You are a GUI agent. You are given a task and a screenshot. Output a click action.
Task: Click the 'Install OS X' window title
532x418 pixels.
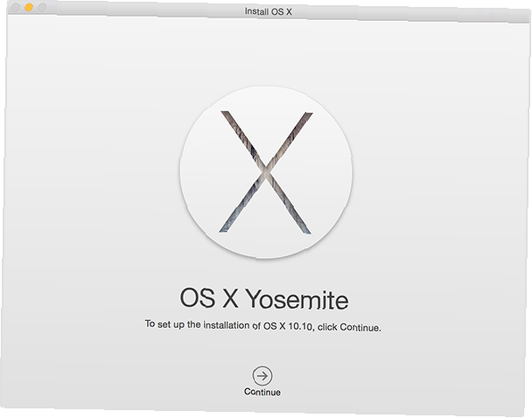tap(268, 12)
